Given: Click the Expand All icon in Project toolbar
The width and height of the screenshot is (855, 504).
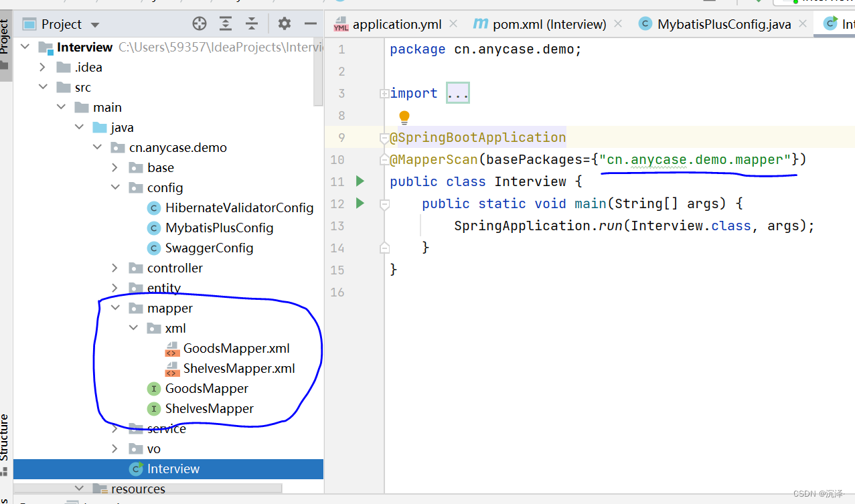Looking at the screenshot, I should pos(226,24).
